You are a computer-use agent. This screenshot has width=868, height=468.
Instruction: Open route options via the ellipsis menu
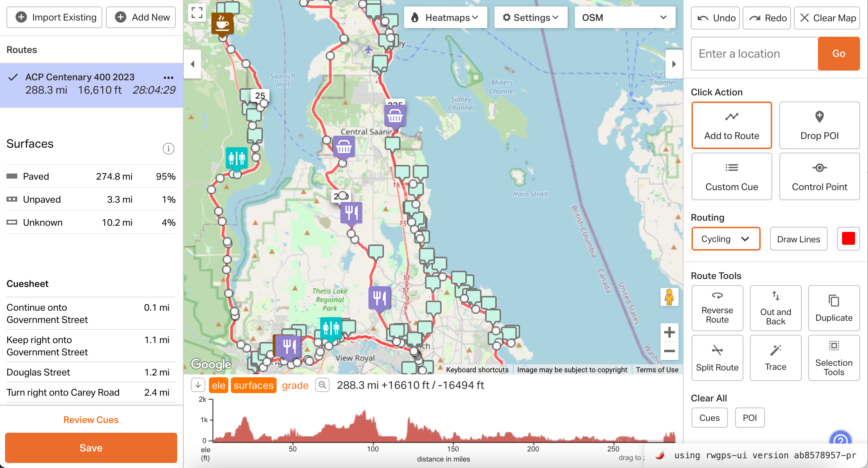click(x=169, y=77)
